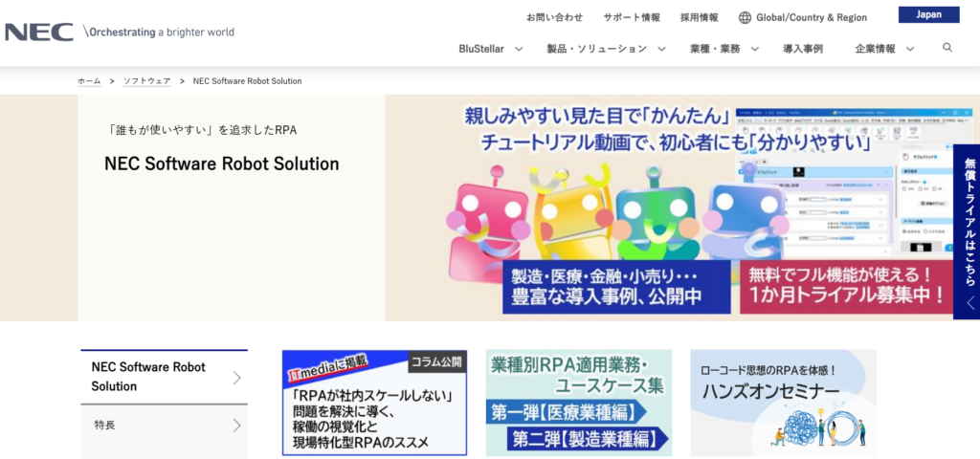
Task: Go to 導入事例 page
Action: click(803, 49)
